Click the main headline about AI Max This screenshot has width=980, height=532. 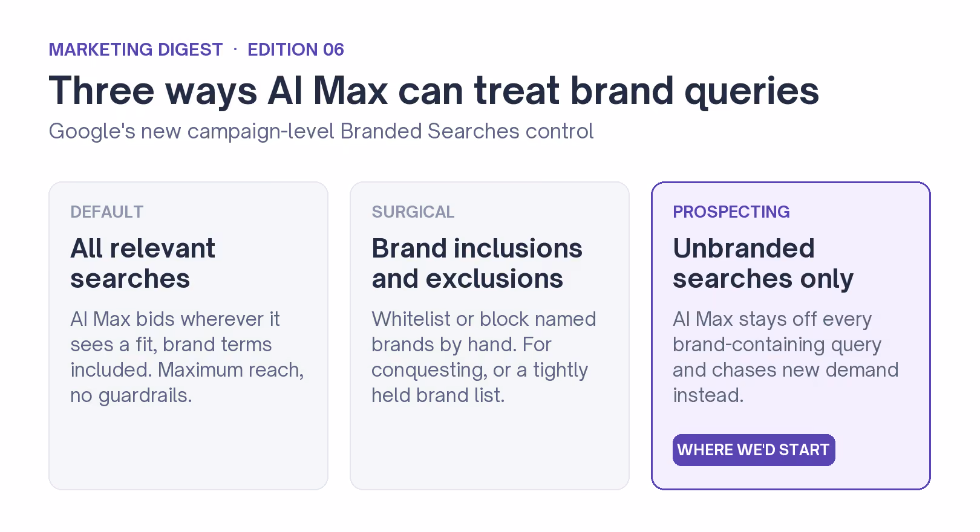434,91
